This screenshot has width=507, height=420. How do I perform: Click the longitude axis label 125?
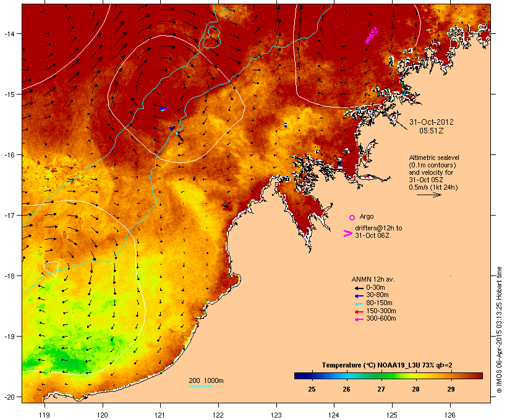coord(392,415)
